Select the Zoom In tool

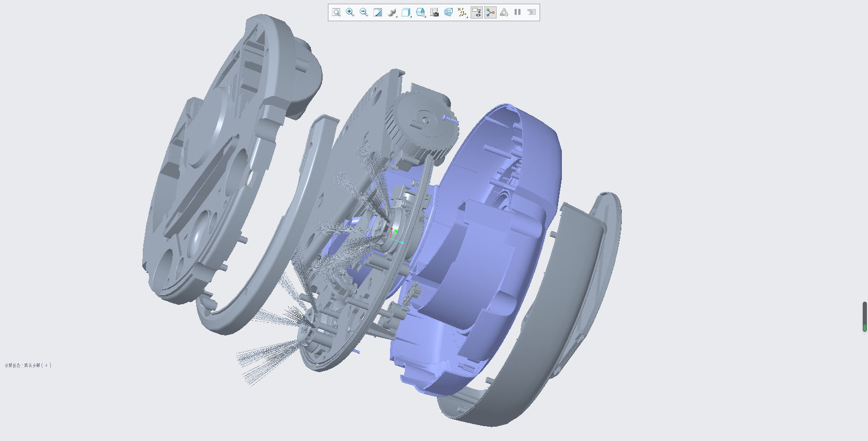point(350,12)
